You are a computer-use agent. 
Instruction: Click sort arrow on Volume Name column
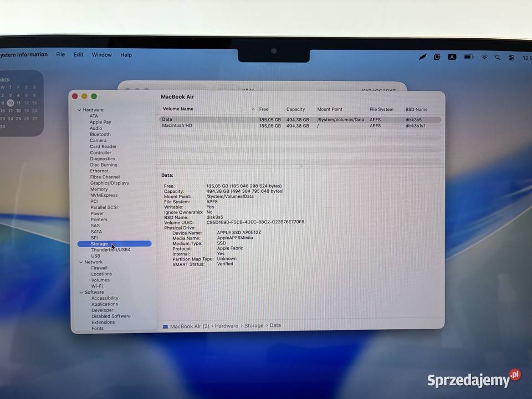point(253,109)
